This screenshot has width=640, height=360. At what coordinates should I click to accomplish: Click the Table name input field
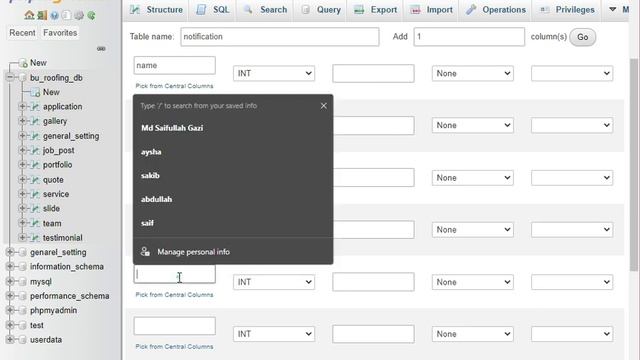280,37
